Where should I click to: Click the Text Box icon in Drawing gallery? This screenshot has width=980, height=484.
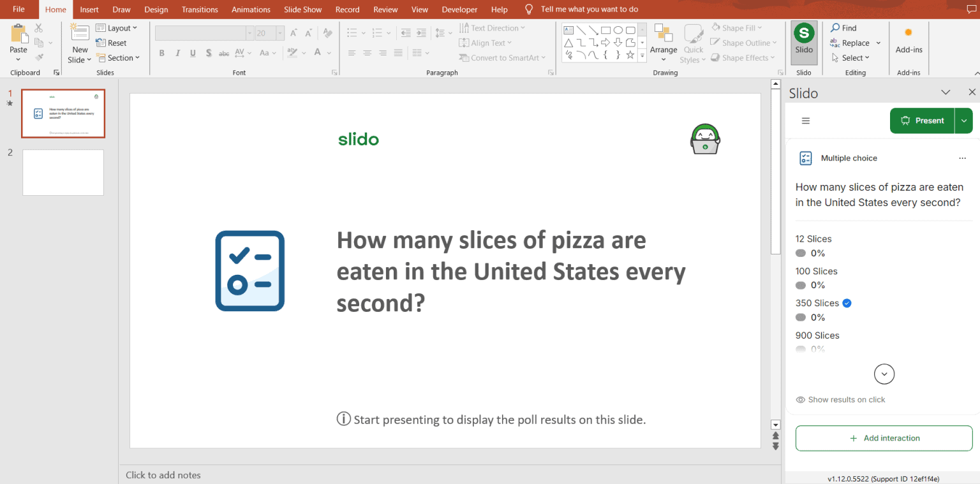(568, 29)
